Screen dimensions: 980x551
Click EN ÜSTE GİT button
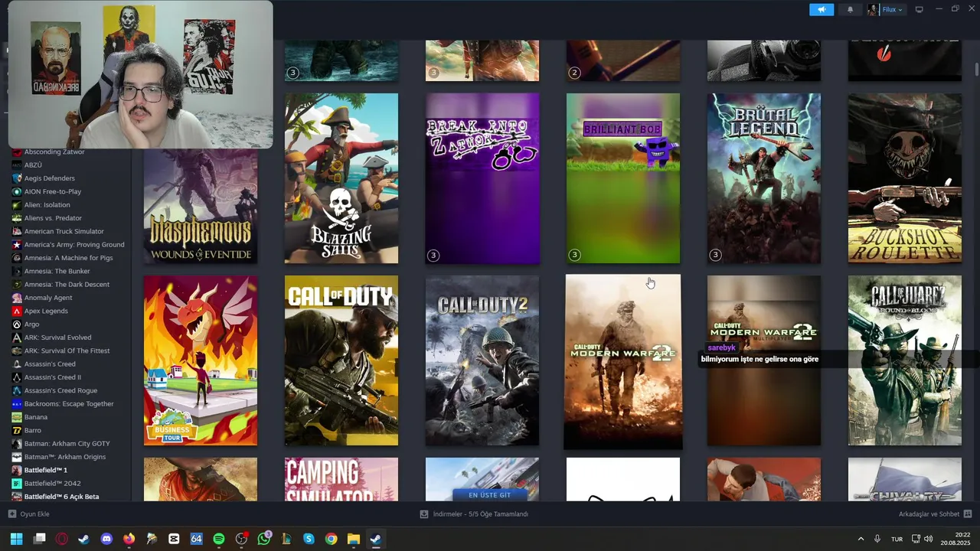click(489, 495)
